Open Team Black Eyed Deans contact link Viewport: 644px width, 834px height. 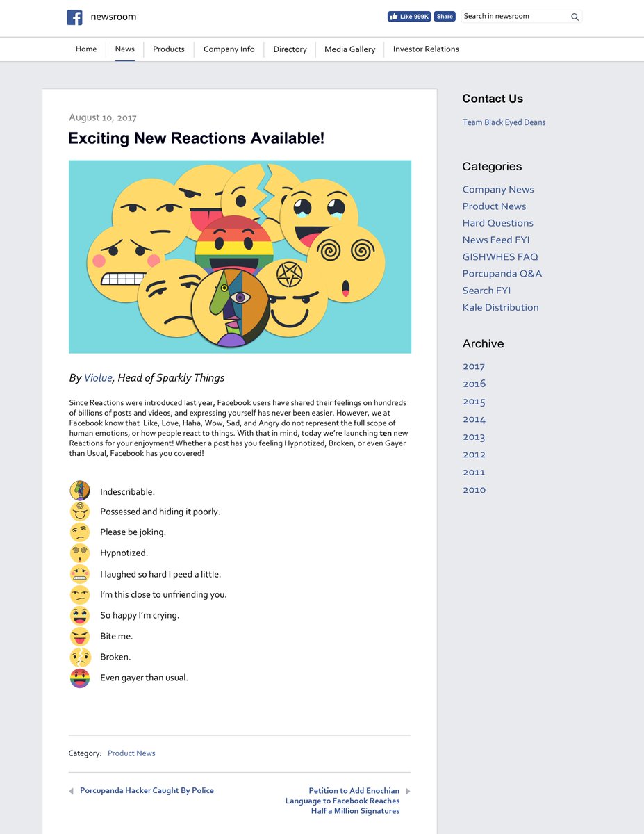(504, 122)
